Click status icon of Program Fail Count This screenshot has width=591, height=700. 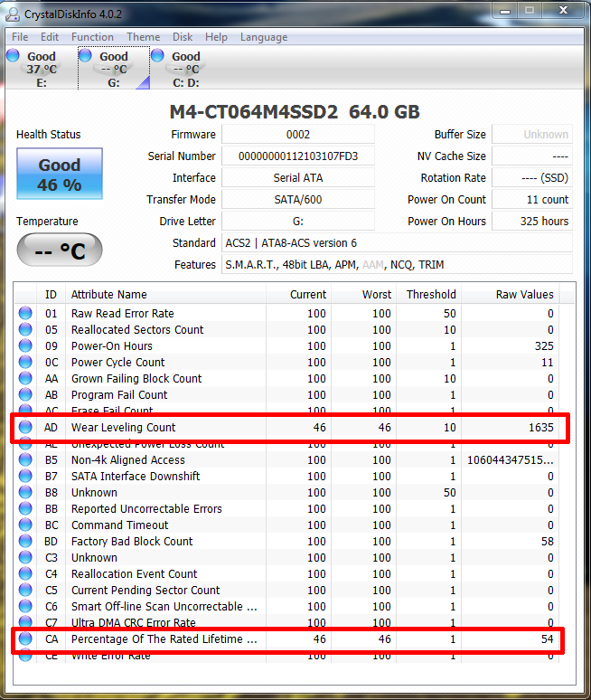(25, 394)
